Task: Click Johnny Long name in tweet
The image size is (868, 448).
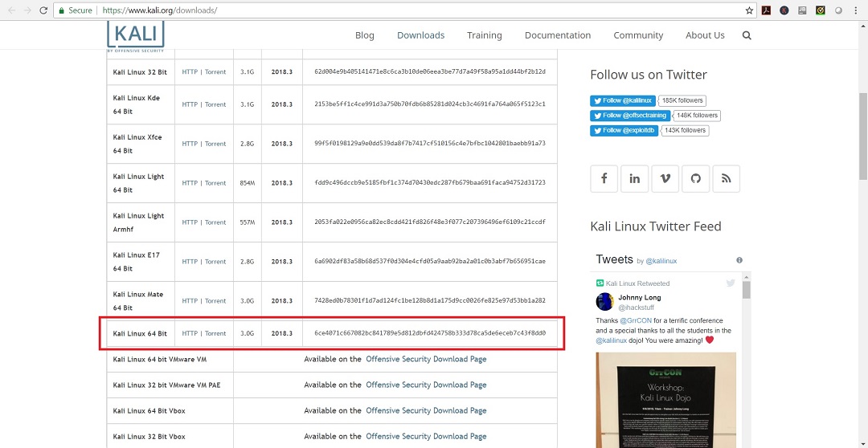Action: click(640, 298)
